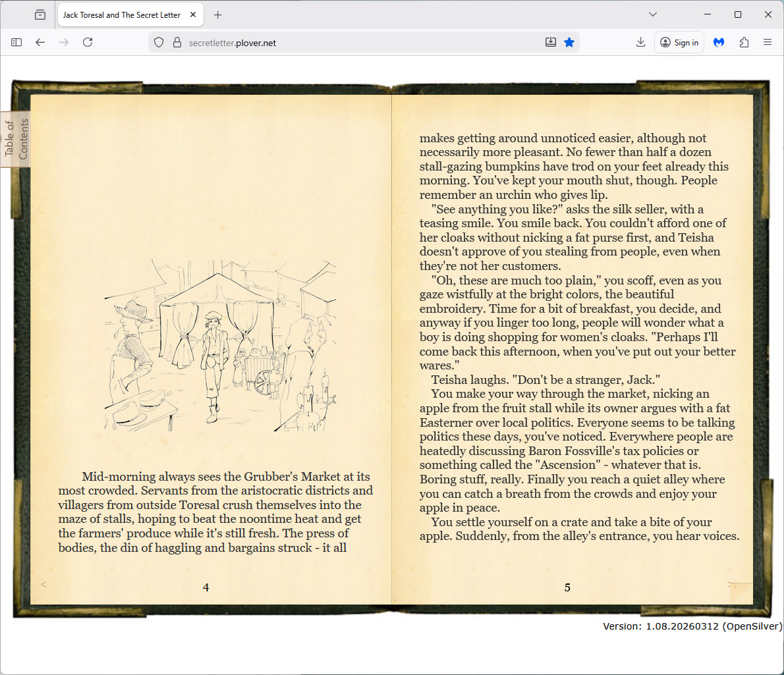The image size is (784, 675).
Task: Toggle the Firefox sidebar icon
Action: tap(16, 42)
